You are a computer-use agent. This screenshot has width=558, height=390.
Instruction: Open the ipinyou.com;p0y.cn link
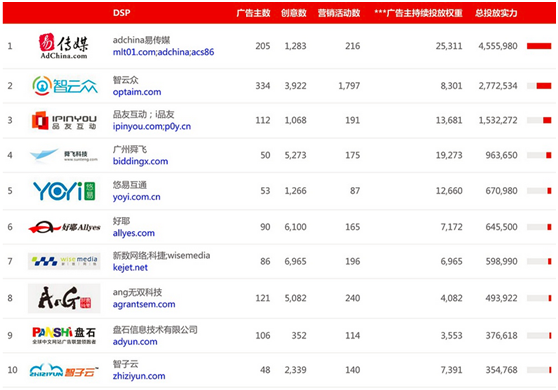152,126
